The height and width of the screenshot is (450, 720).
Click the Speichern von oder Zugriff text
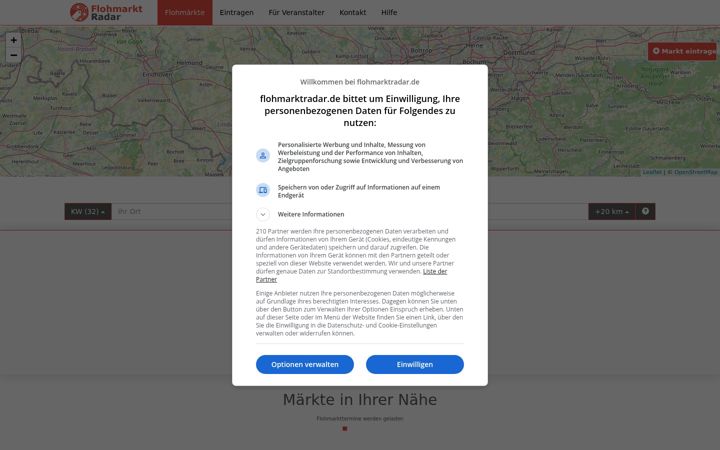(x=359, y=191)
